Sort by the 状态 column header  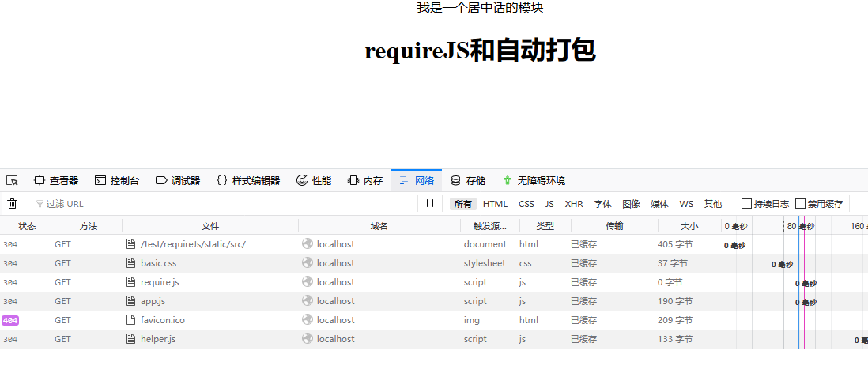(27, 226)
